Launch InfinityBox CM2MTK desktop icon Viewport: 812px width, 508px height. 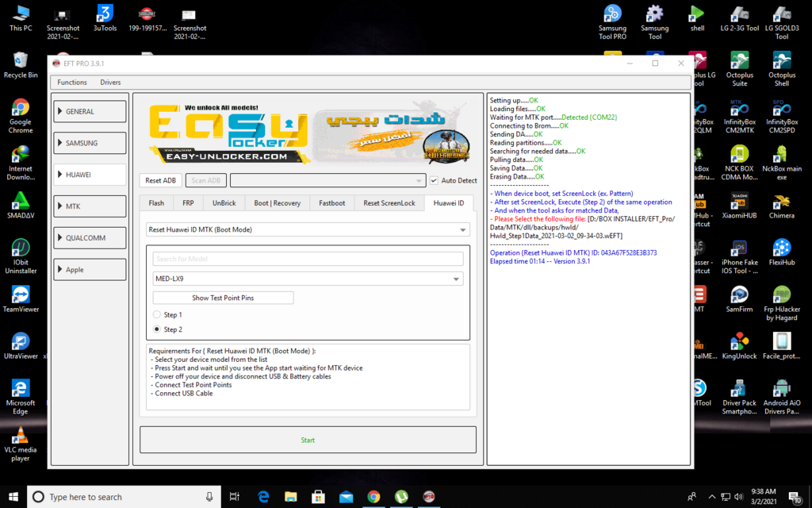pyautogui.click(x=740, y=116)
